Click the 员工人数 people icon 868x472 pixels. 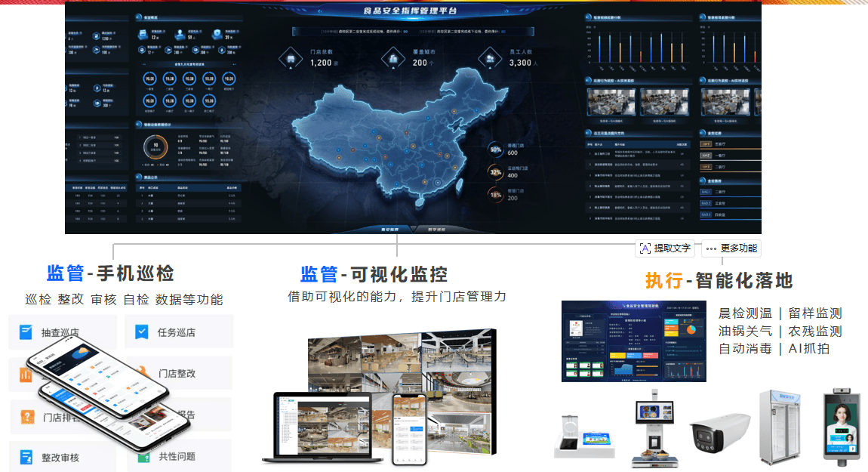coord(491,57)
